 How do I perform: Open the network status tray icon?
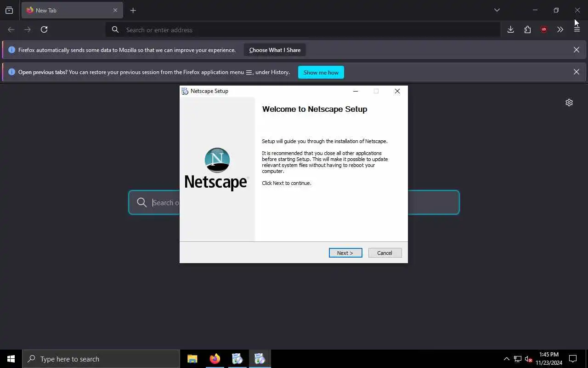click(x=518, y=359)
